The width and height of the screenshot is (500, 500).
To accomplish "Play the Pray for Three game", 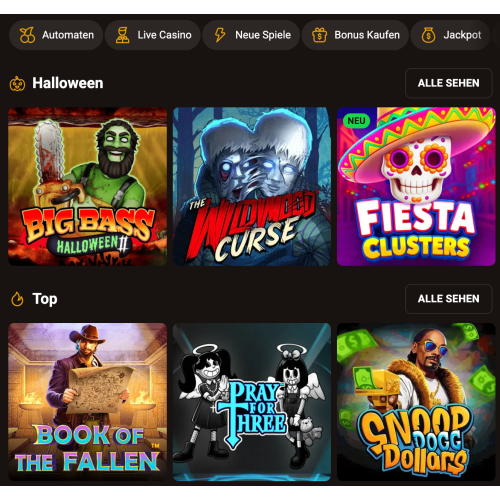I will 252,402.
